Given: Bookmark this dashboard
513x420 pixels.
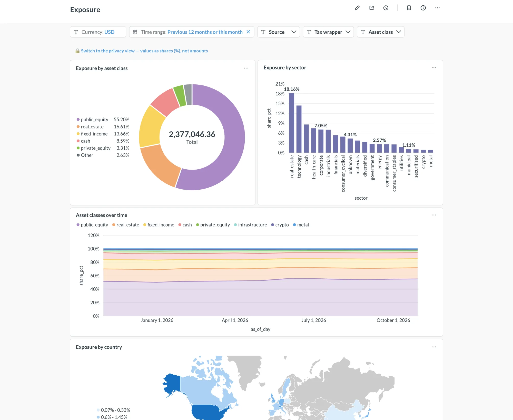Looking at the screenshot, I should coord(409,8).
